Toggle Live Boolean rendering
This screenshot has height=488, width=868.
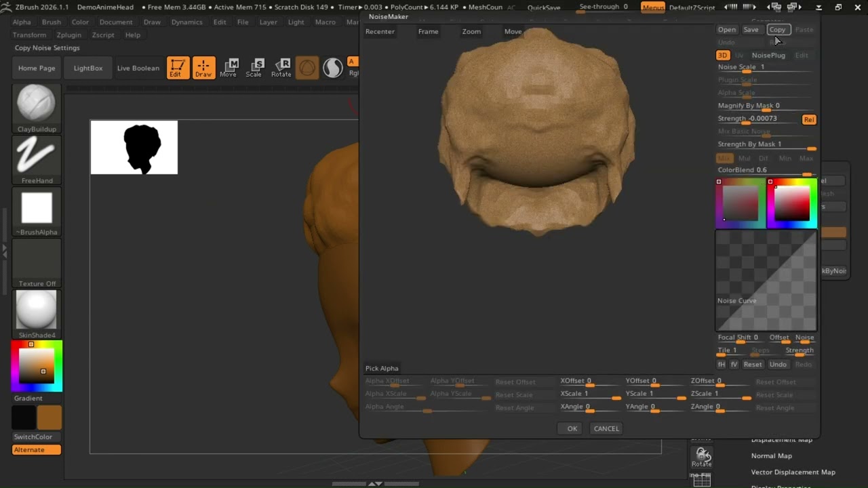point(138,68)
